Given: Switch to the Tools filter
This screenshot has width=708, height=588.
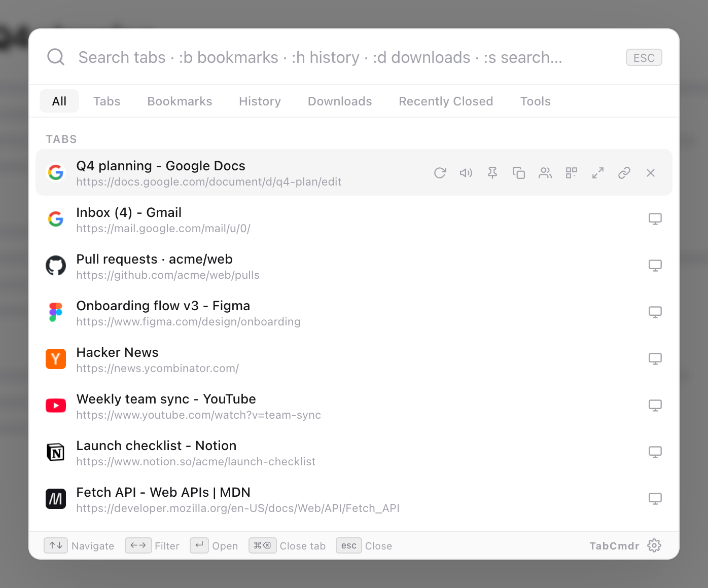Looking at the screenshot, I should tap(535, 101).
